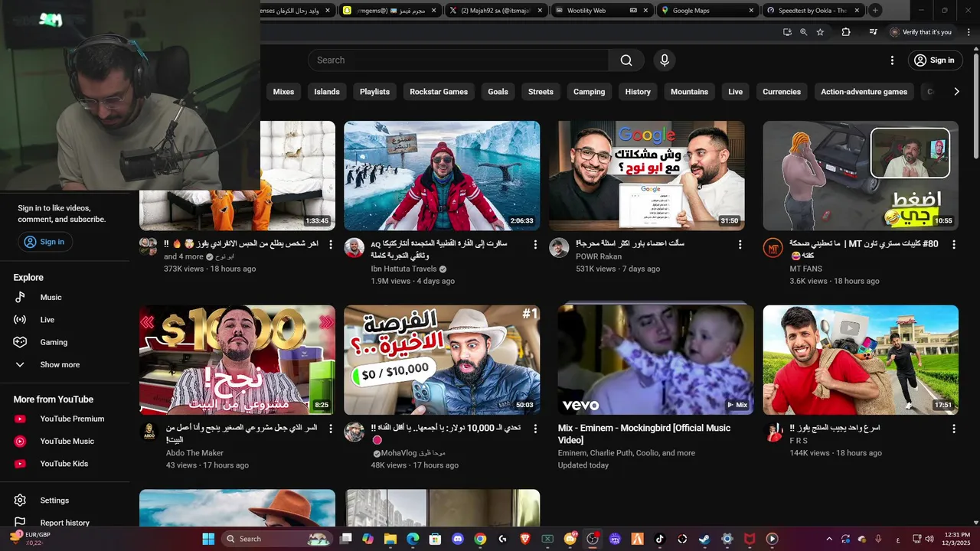
Task: Select the Camping category chip
Action: pyautogui.click(x=590, y=92)
